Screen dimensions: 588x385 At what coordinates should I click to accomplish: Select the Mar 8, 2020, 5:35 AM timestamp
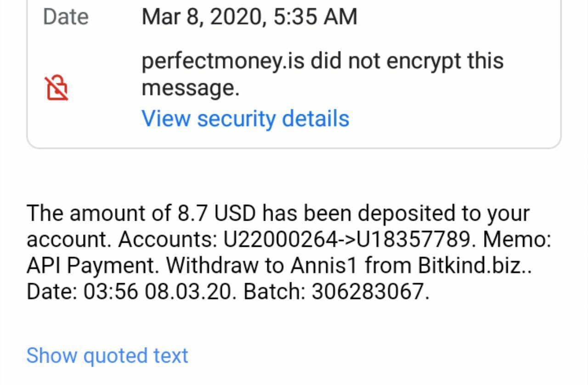[249, 17]
